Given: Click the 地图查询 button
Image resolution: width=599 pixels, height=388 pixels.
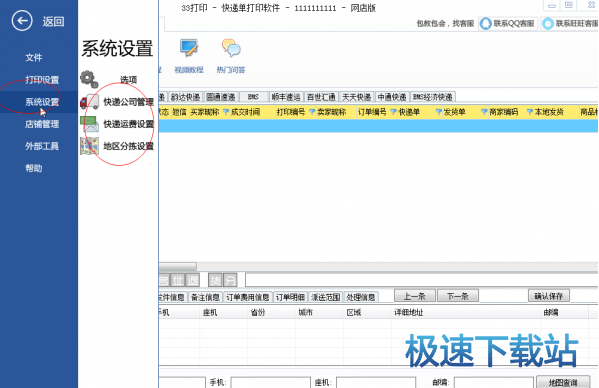Looking at the screenshot, I should coord(563,382).
